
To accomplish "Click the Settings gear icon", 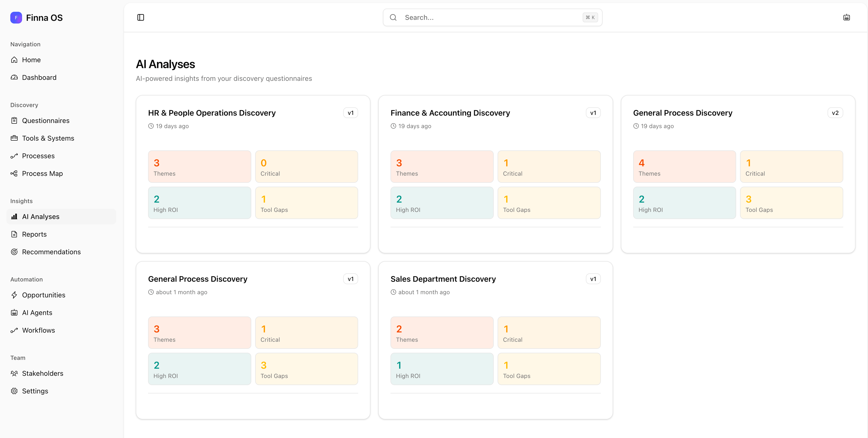I will (x=14, y=391).
